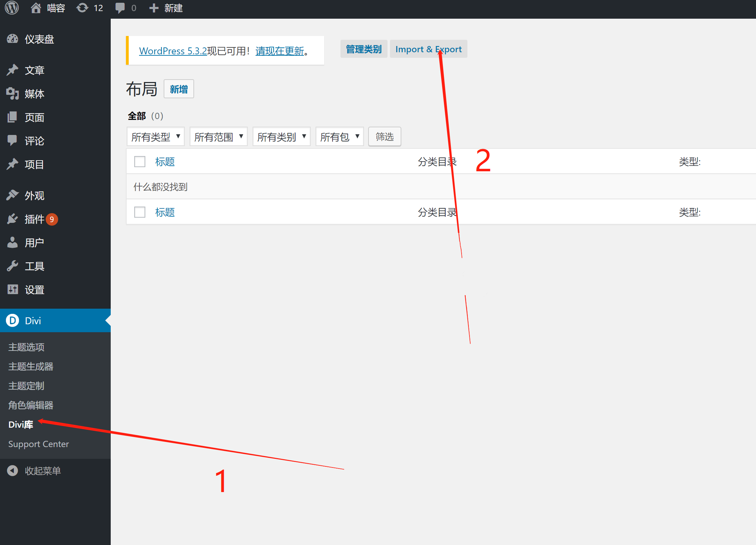Open the Divi库 submenu item
This screenshot has width=756, height=545.
(20, 424)
